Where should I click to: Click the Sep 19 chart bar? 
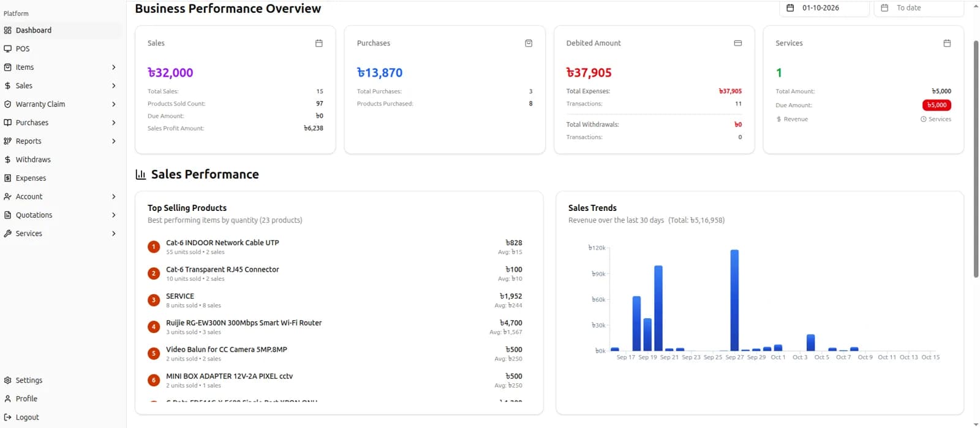(x=647, y=334)
